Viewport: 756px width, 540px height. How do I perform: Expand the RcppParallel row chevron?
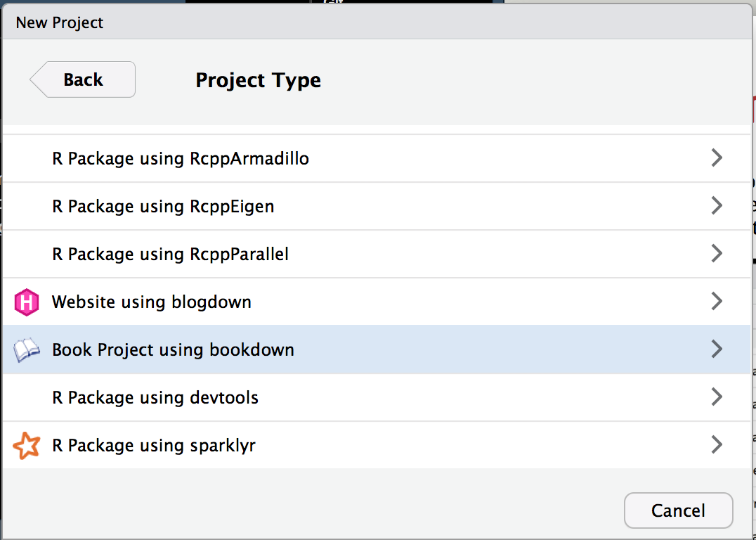(717, 253)
